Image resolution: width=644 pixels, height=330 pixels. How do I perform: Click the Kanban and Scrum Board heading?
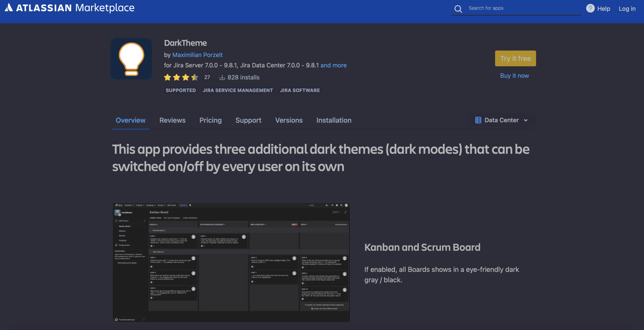tap(422, 247)
